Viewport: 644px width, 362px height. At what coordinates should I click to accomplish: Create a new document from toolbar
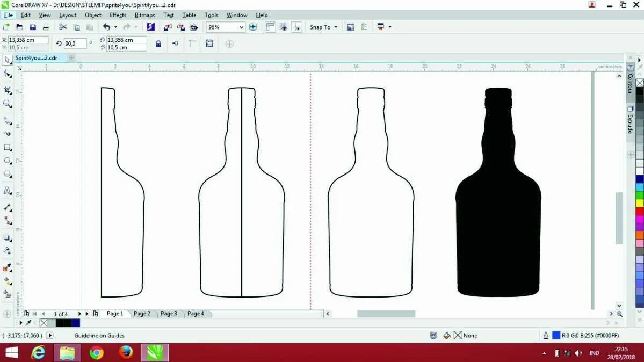(6, 27)
